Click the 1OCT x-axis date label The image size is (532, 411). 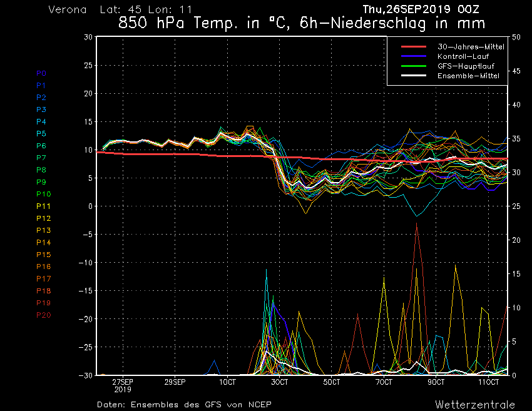[x=227, y=382]
